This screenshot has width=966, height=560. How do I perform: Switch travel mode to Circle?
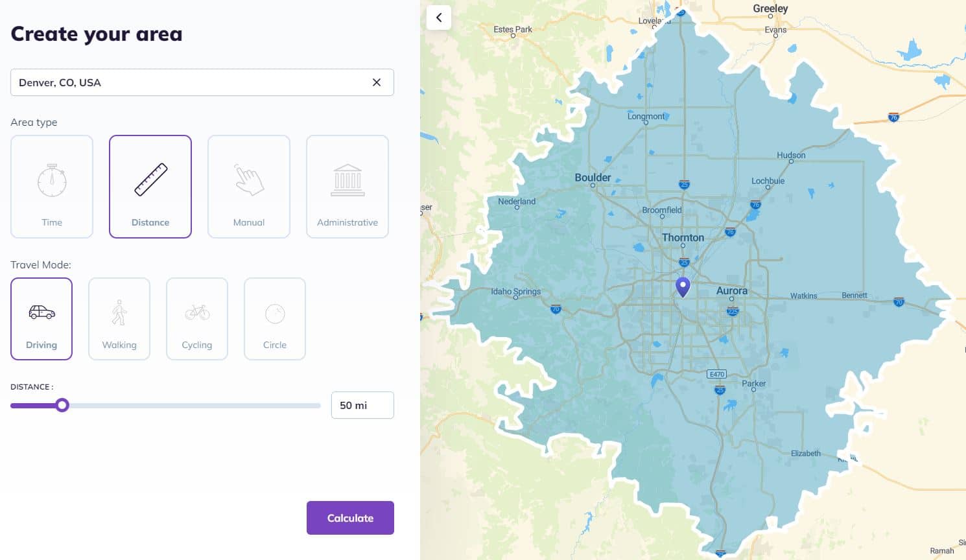(275, 318)
